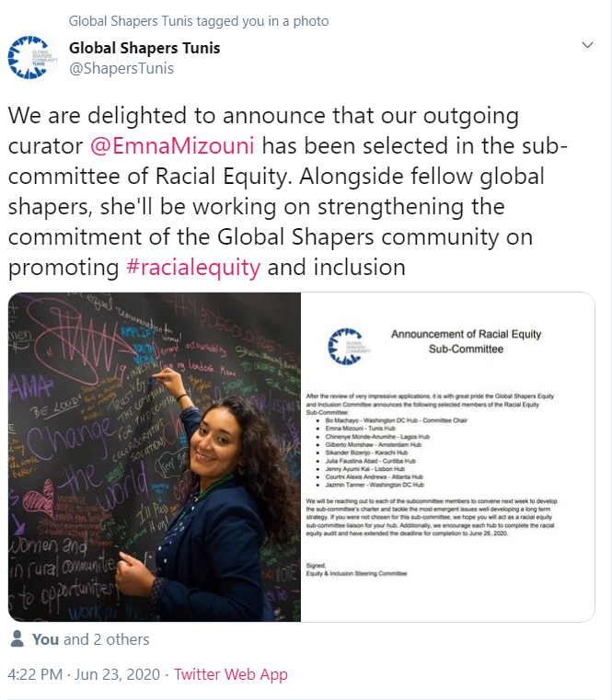Open the Twitter Web App source link
Image resolution: width=612 pixels, height=700 pixels.
(230, 674)
